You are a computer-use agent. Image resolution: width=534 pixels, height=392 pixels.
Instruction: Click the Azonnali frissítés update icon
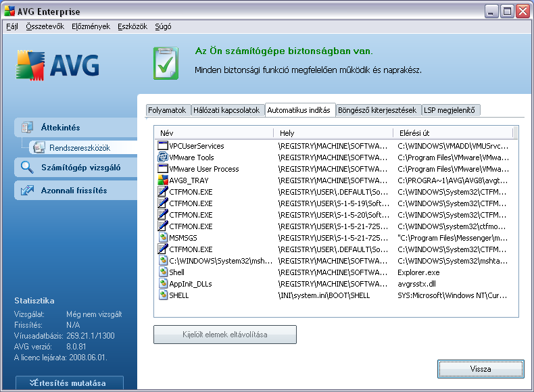[27, 191]
